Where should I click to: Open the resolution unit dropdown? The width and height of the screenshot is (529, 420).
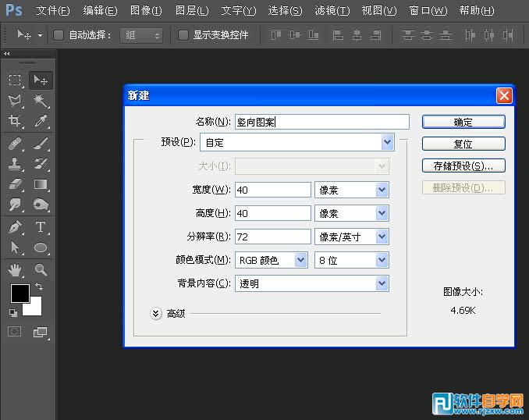tap(382, 237)
